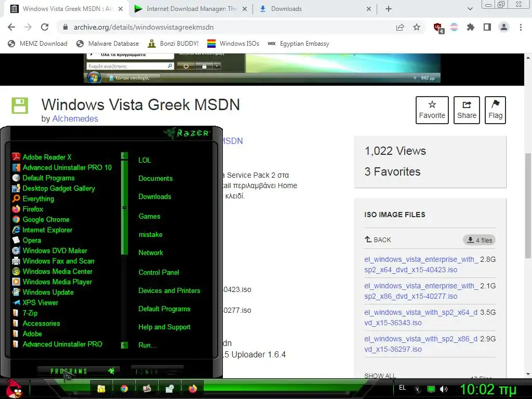Open Windows DVD Maker
The image size is (532, 399).
(49, 251)
